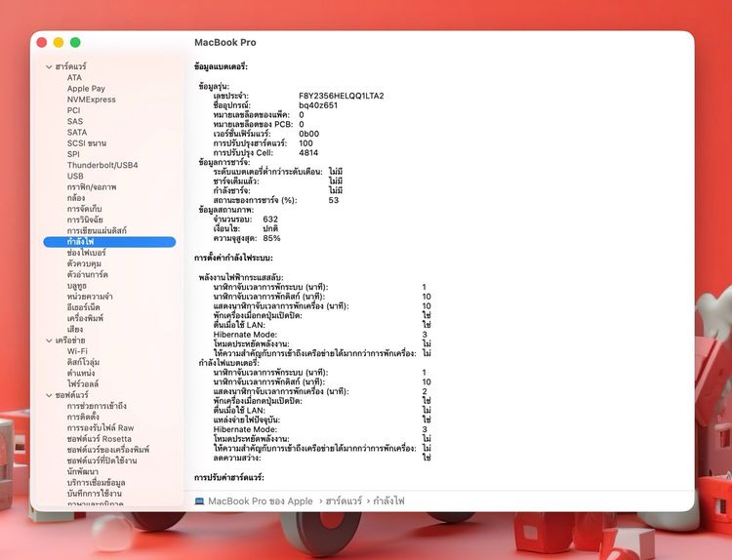This screenshot has height=560, width=732.
Task: Click MacBook Pro ของ Apple in path bar
Action: click(x=260, y=501)
